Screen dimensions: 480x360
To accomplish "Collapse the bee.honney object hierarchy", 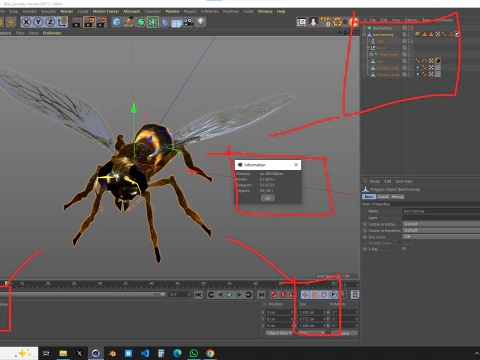I will point(364,34).
